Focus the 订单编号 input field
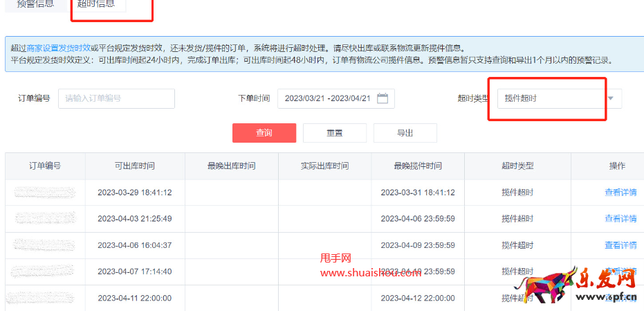 116,98
